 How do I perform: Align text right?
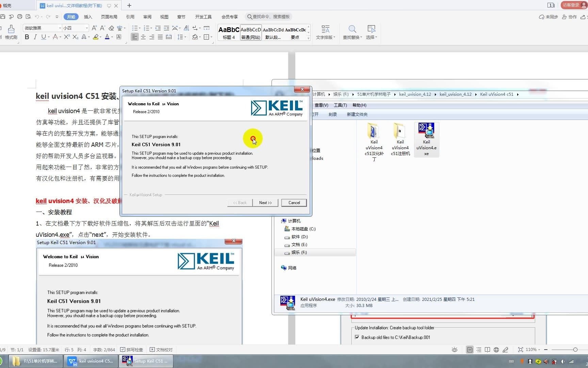152,37
